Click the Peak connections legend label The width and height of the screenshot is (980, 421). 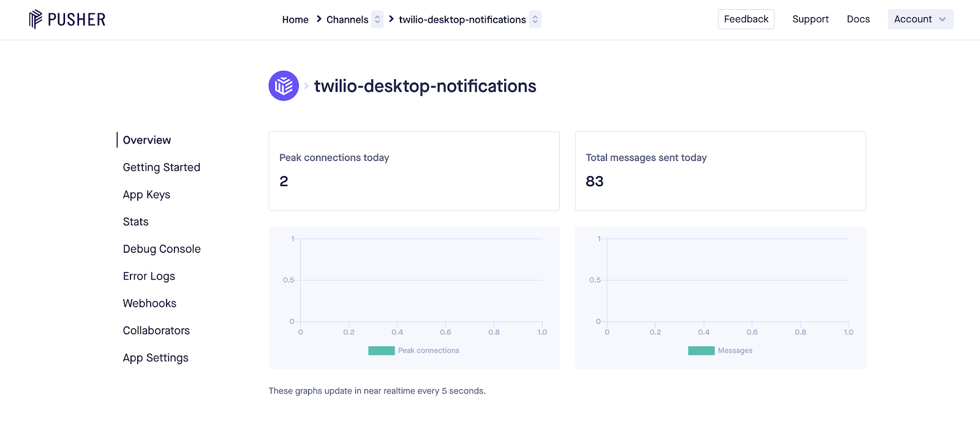click(x=429, y=351)
